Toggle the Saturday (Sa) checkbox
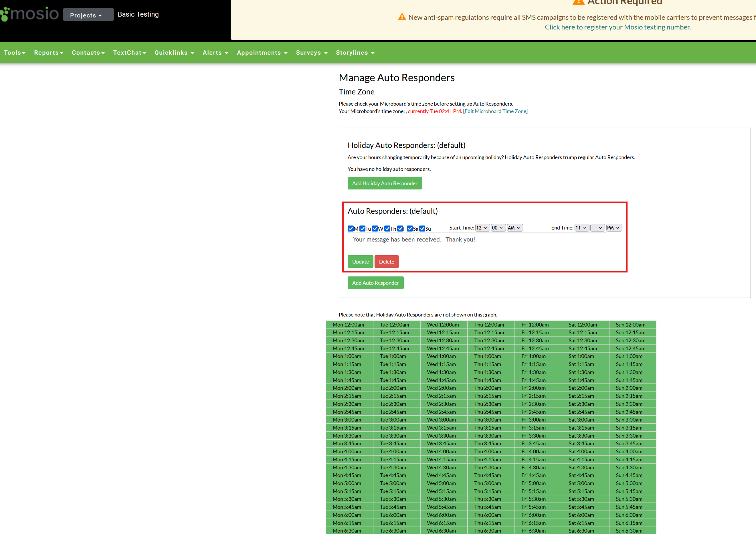 [409, 228]
